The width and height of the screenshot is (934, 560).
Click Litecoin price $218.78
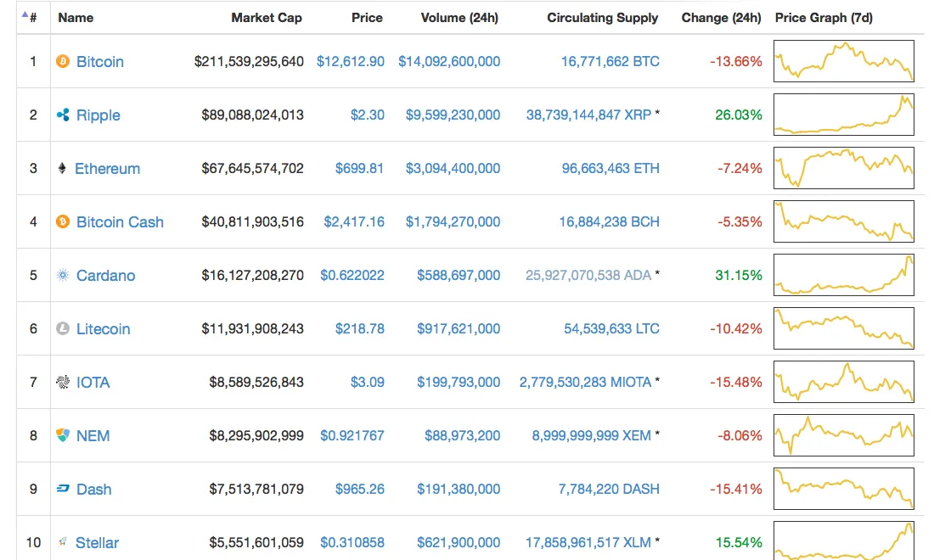(x=359, y=328)
